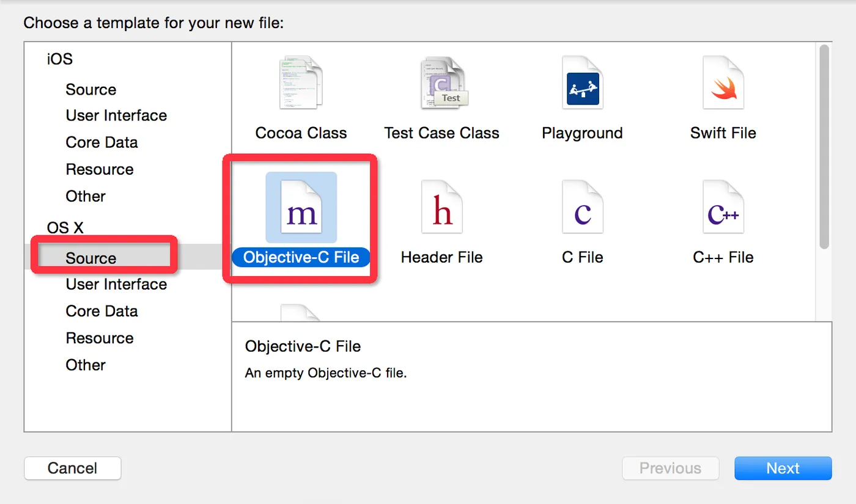Select the Cocoa Class template icon
856x504 pixels.
(301, 84)
